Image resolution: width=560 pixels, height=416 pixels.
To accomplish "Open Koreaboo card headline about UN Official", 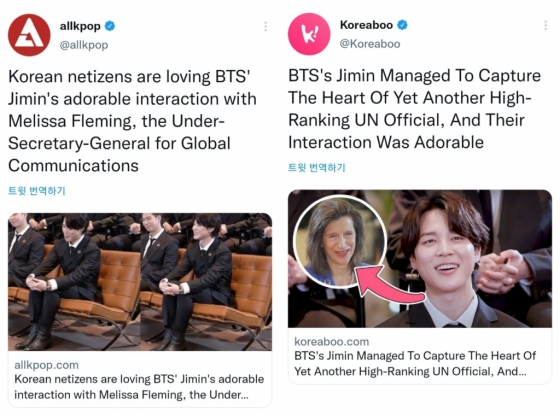I will point(415,364).
